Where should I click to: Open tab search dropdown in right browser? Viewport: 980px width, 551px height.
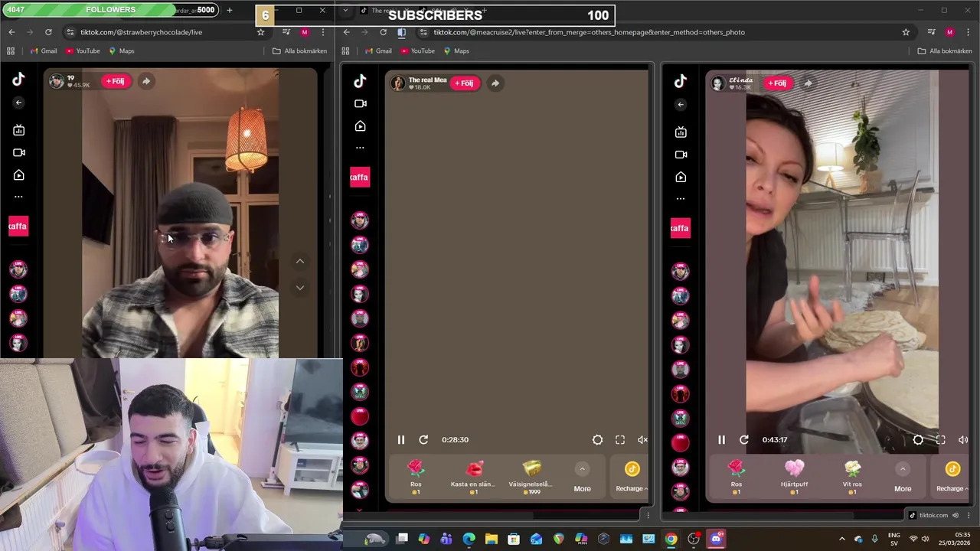[x=345, y=11]
